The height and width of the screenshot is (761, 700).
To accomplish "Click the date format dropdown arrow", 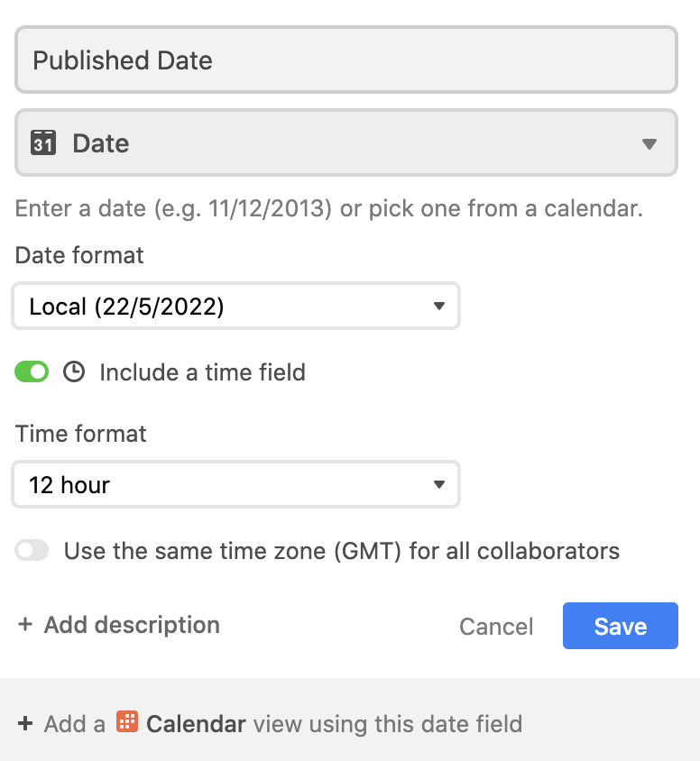I will [x=438, y=307].
